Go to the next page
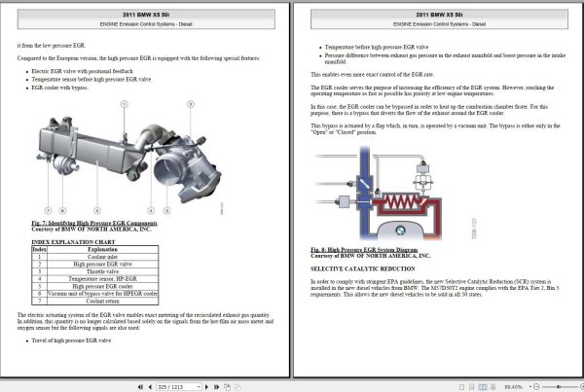 207,387
